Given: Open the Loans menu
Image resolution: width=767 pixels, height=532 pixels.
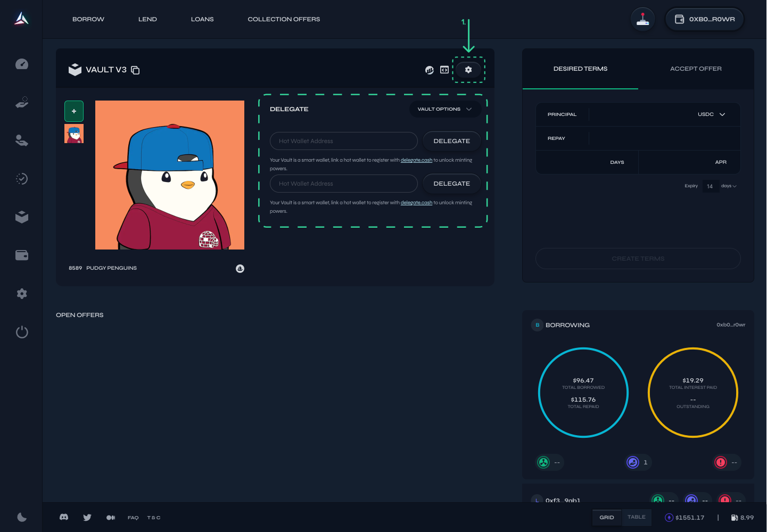Looking at the screenshot, I should pos(202,19).
